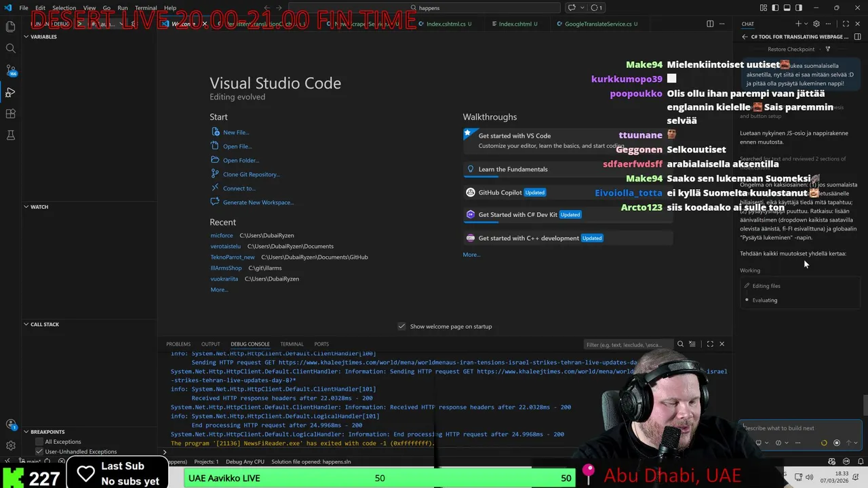The image size is (868, 488).
Task: Enable the All Exceptions breakpoint
Action: click(x=39, y=442)
